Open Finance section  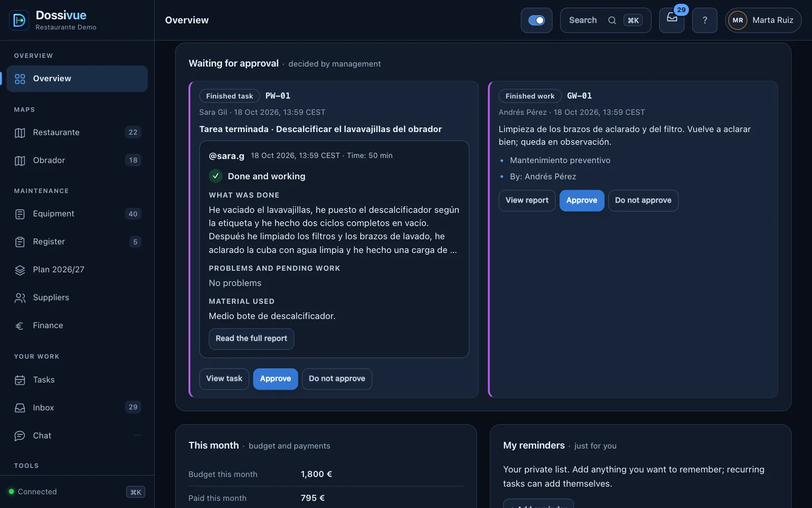(77, 326)
